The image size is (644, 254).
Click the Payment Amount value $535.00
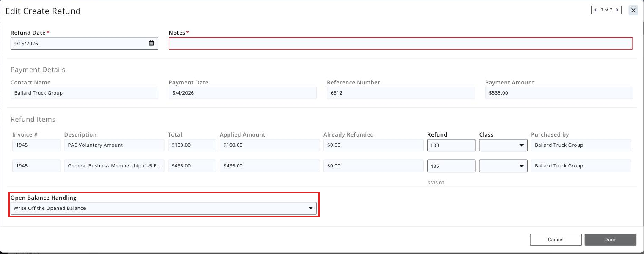[559, 93]
